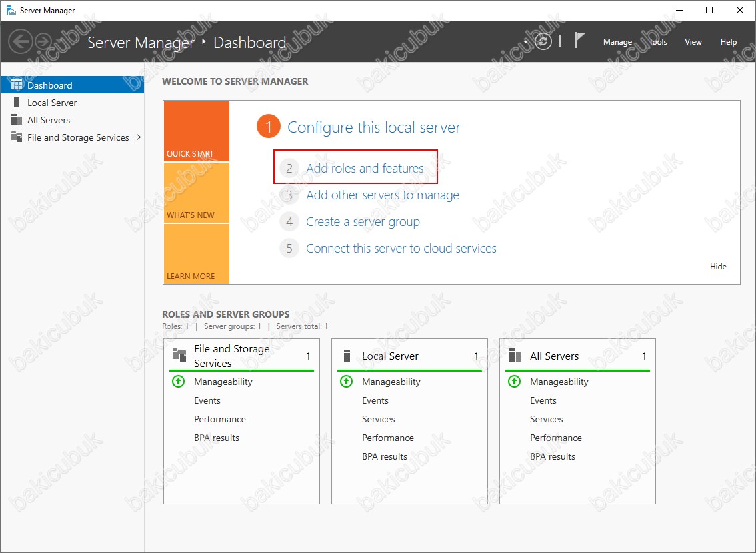This screenshot has height=553, width=756.
Task: Click Events in Local Server tile
Action: (375, 401)
